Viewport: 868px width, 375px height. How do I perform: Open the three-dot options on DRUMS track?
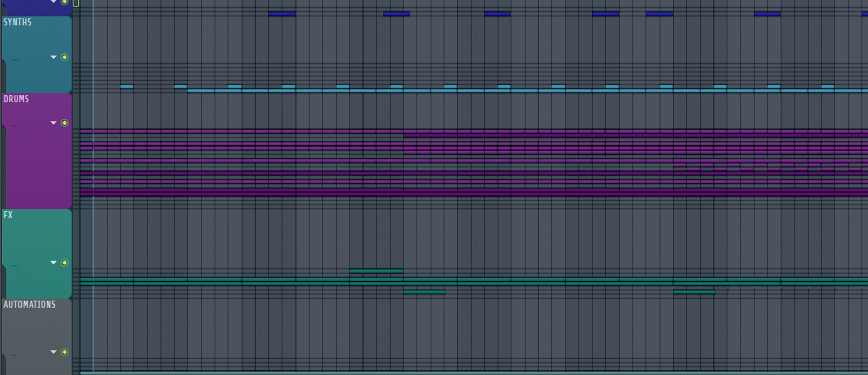click(x=15, y=126)
